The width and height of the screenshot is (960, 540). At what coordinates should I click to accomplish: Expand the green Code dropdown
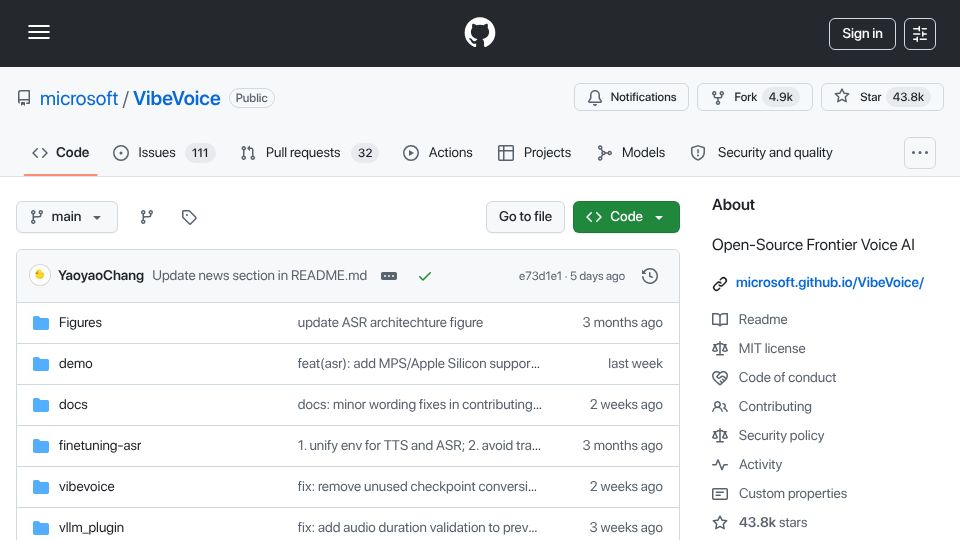coord(626,217)
